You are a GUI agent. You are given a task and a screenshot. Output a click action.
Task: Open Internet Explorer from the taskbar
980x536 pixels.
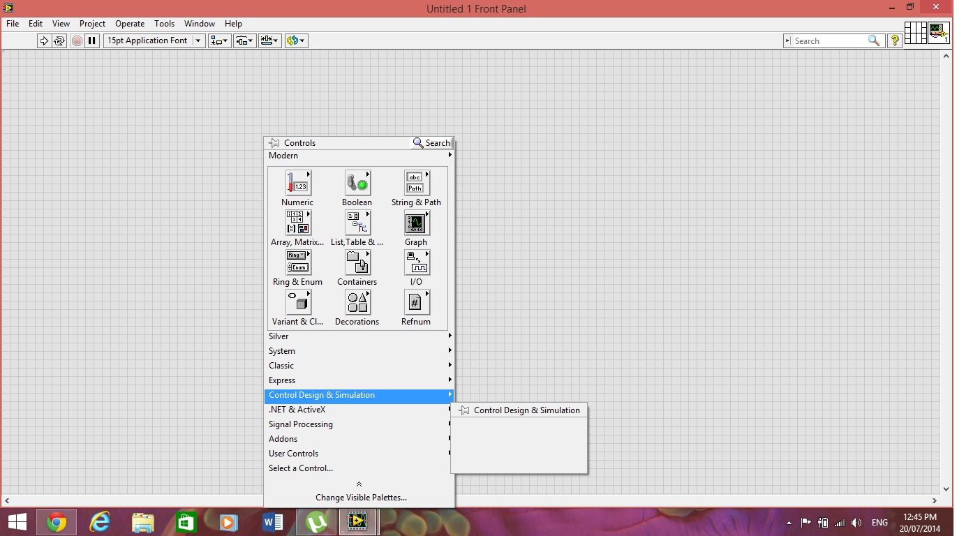[100, 522]
